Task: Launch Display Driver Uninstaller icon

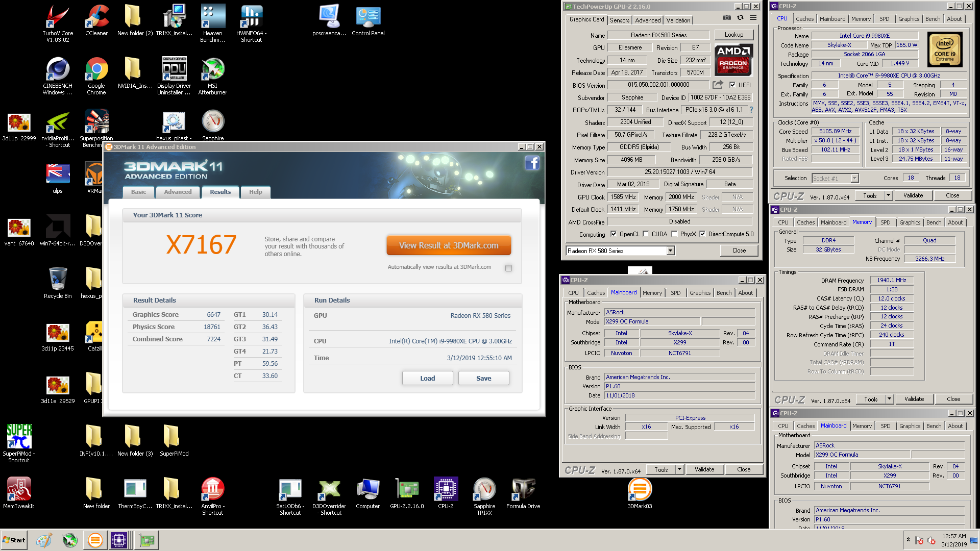Action: tap(174, 76)
